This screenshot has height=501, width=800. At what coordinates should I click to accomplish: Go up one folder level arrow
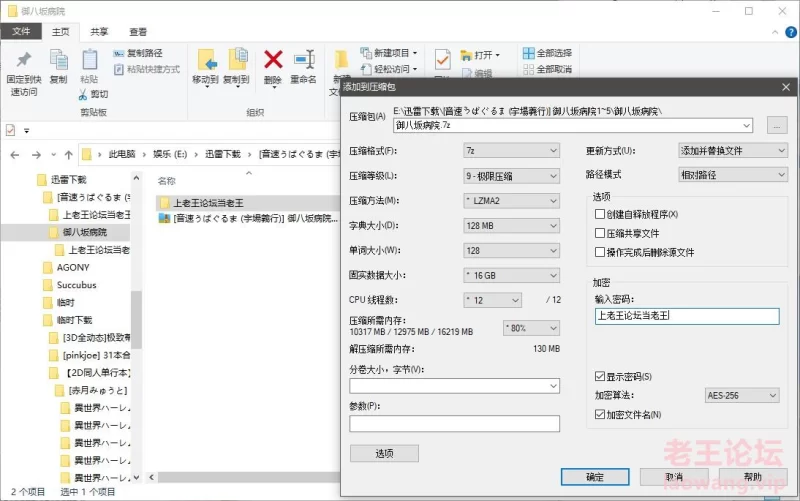tap(69, 155)
